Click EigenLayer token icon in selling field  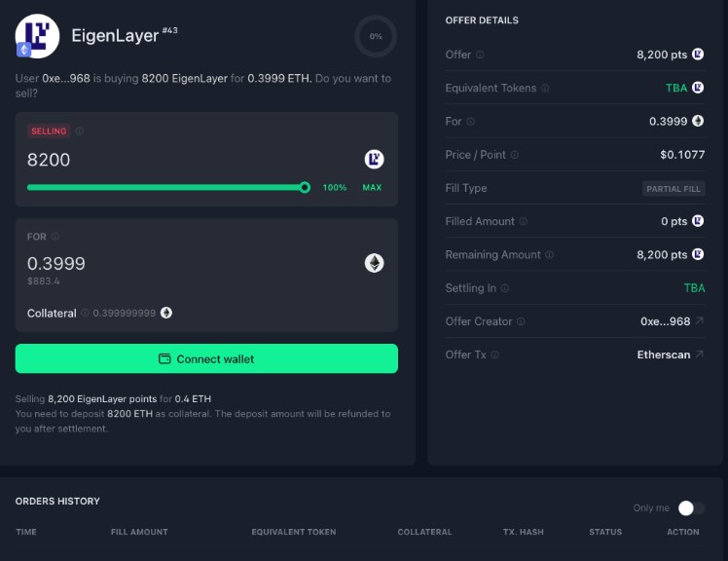[374, 160]
